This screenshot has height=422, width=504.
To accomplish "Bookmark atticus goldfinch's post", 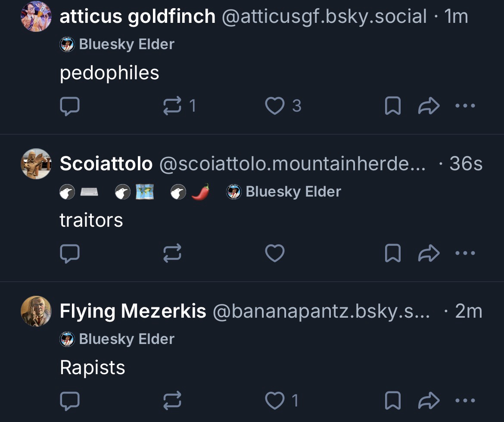I will pos(392,106).
